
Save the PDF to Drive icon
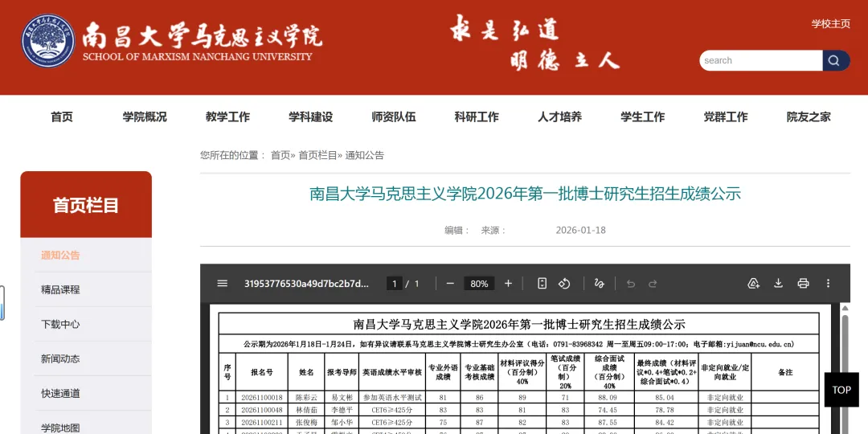point(753,284)
